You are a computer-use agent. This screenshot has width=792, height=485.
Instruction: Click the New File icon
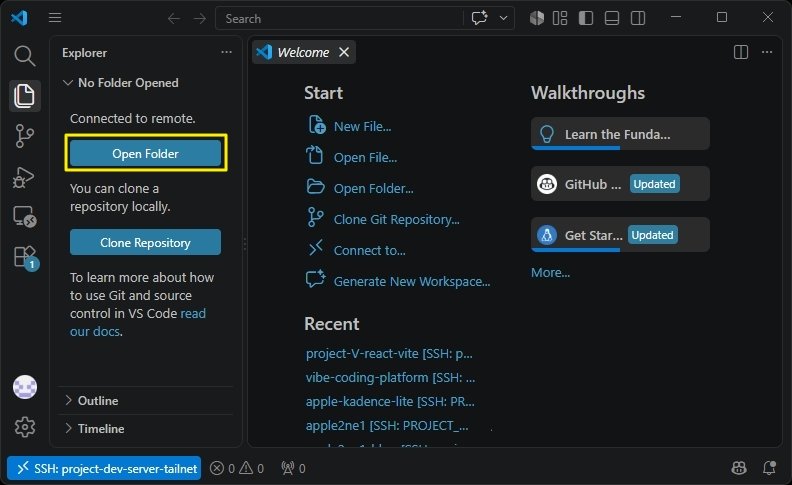317,125
